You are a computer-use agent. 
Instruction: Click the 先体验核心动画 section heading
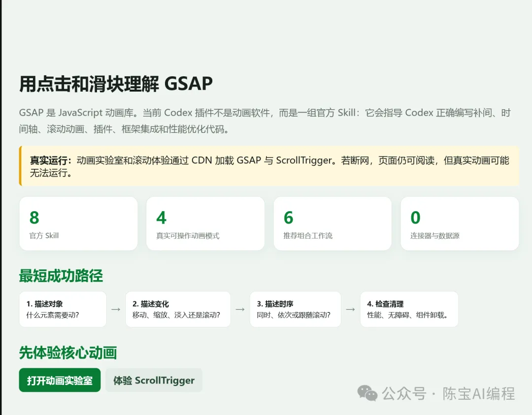(68, 352)
